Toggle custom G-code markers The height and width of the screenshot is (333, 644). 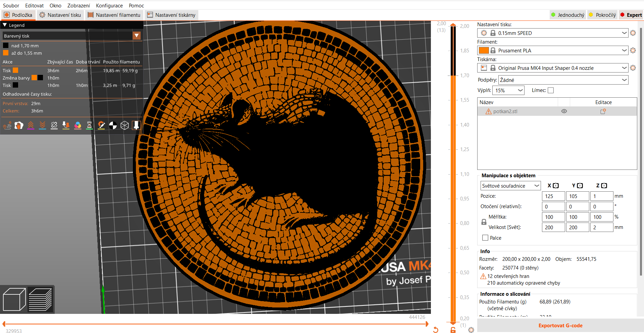101,125
